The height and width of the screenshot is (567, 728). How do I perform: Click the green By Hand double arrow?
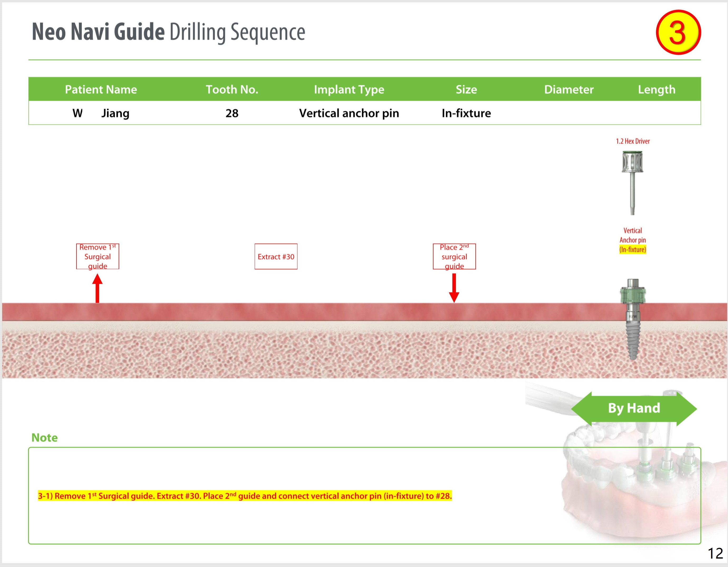[x=634, y=408]
